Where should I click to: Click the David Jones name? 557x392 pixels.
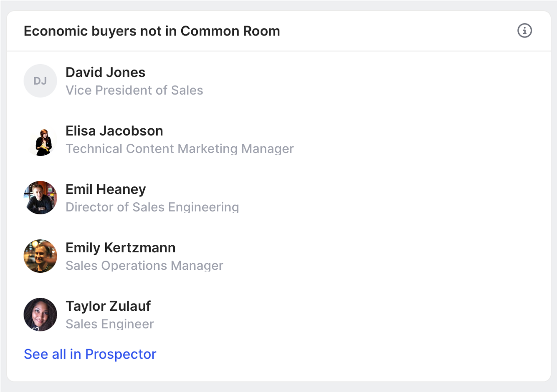[105, 73]
